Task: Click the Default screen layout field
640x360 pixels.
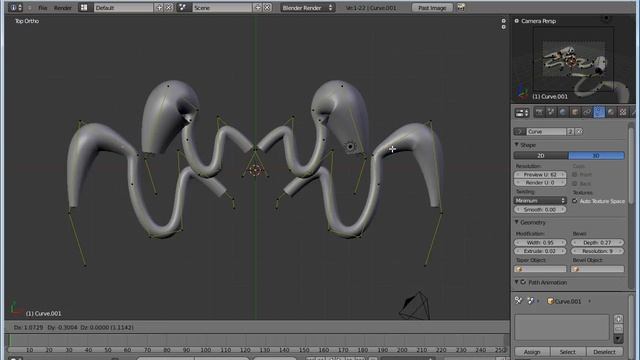Action: [123, 8]
